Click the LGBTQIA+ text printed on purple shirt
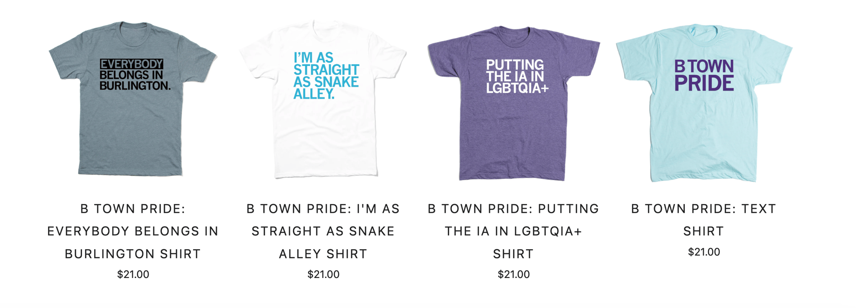This screenshot has width=868, height=308. (517, 88)
